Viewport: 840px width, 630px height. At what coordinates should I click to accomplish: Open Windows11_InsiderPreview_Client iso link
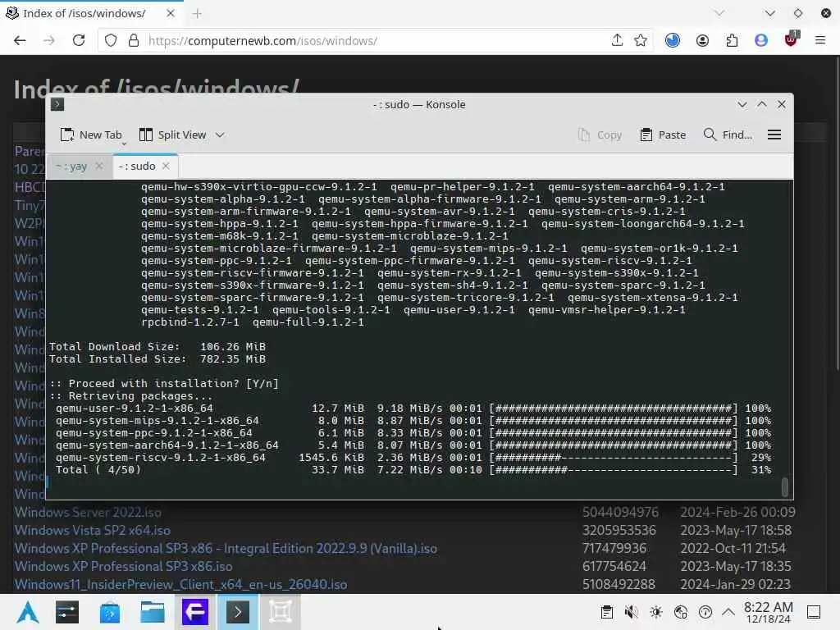tap(180, 584)
